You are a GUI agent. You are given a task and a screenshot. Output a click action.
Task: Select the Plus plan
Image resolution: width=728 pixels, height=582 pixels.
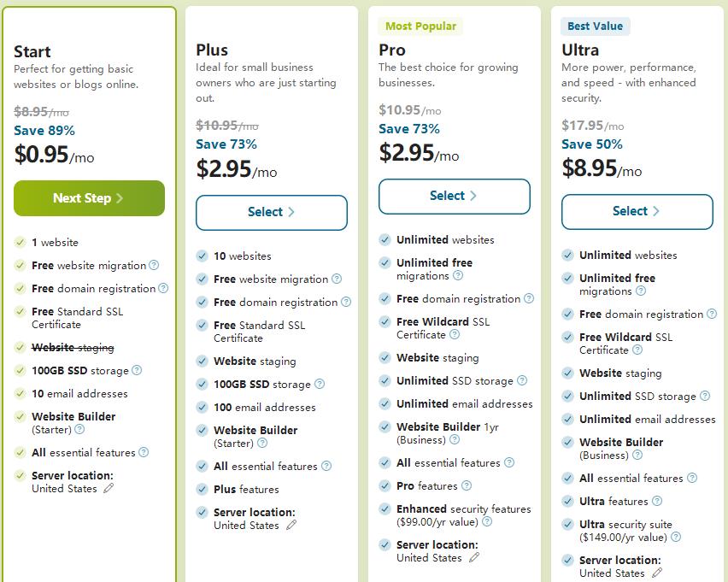[x=271, y=212]
